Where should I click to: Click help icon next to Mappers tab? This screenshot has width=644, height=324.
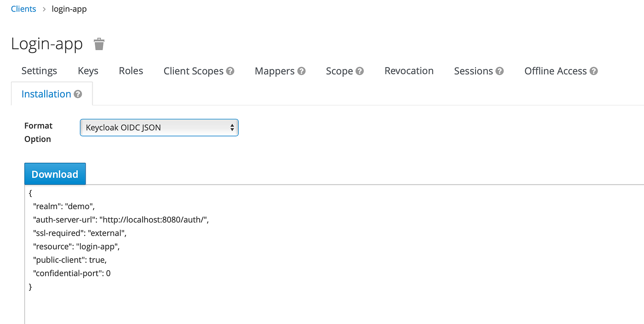[x=301, y=71]
